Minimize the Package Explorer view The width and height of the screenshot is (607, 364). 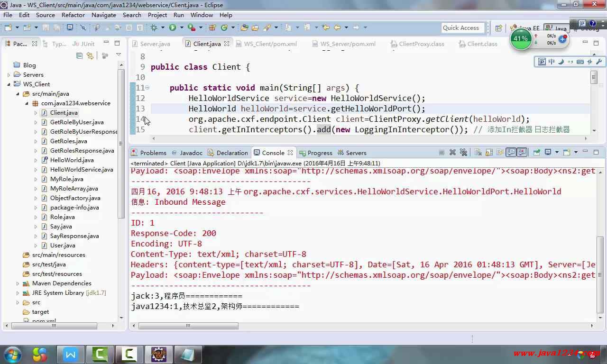106,43
